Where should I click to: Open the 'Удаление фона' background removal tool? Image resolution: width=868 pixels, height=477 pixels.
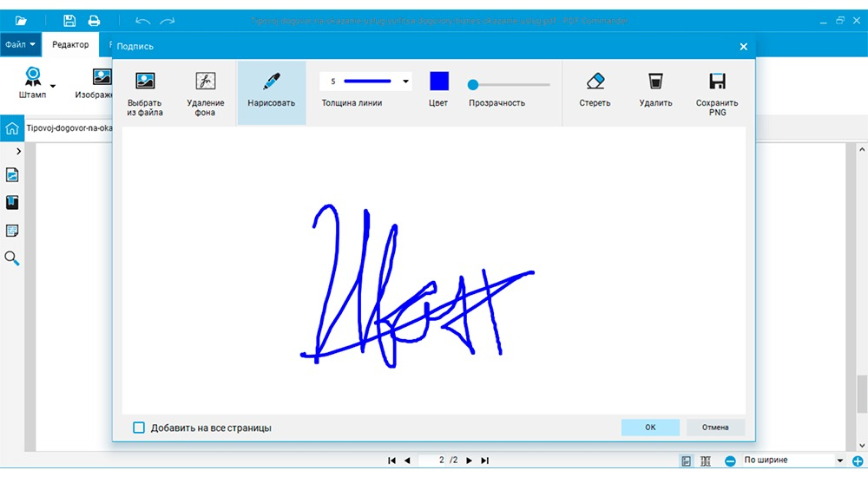206,81
